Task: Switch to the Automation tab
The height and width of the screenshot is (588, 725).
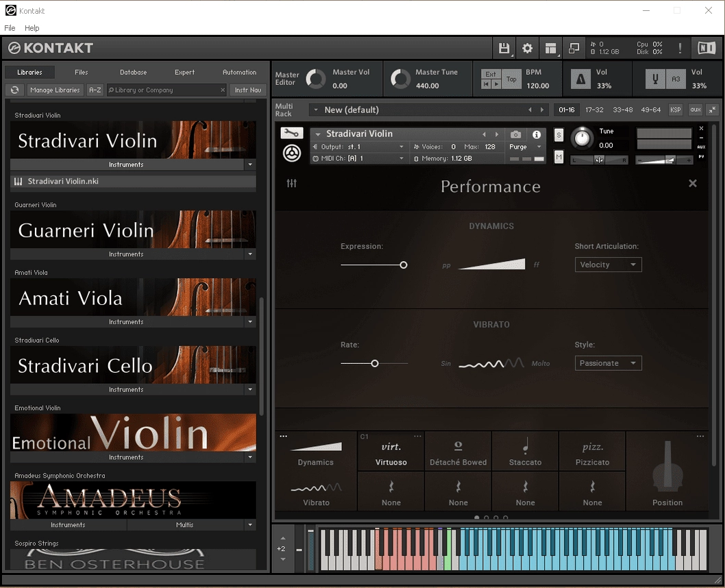Action: 239,72
